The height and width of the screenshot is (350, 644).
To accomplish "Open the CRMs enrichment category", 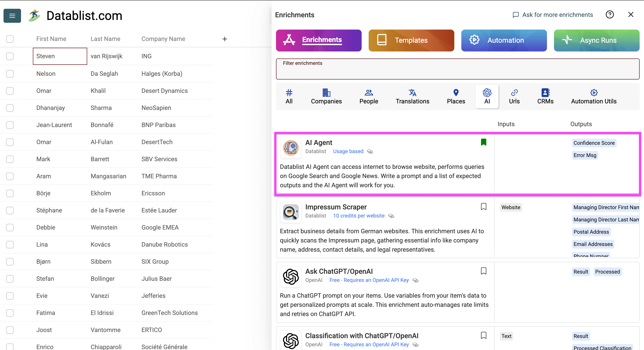I will coord(545,93).
